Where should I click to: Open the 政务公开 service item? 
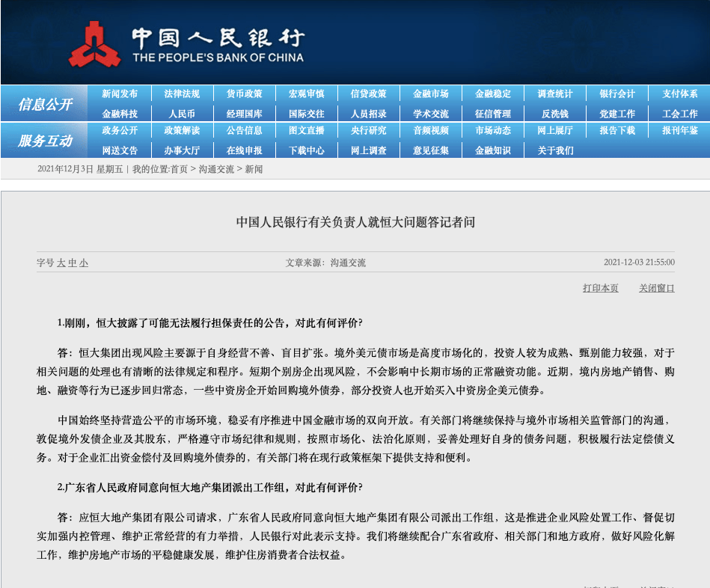120,131
